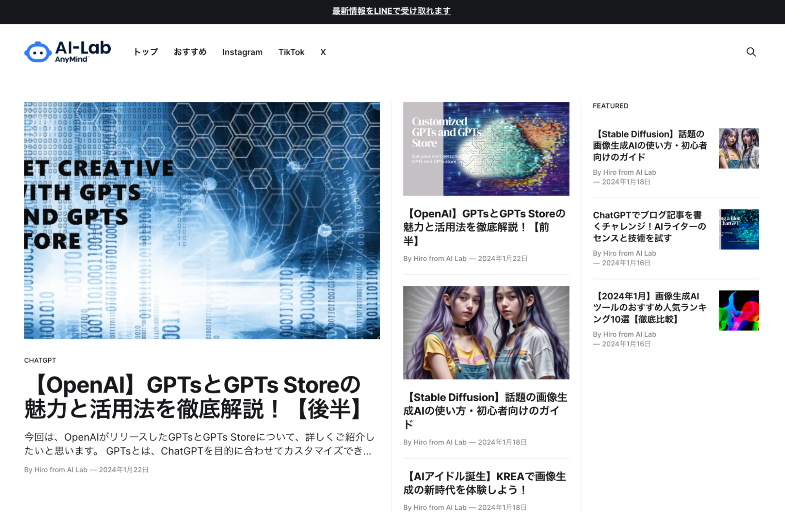This screenshot has height=532, width=785.
Task: Open center Stable Diffusion guide article title
Action: [x=485, y=411]
